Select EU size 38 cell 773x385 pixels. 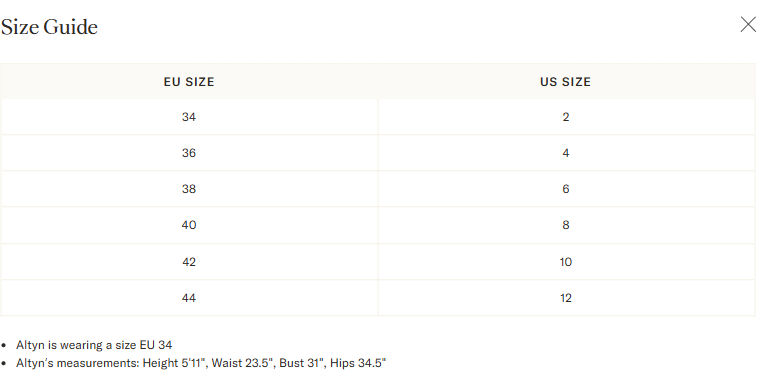(x=189, y=189)
